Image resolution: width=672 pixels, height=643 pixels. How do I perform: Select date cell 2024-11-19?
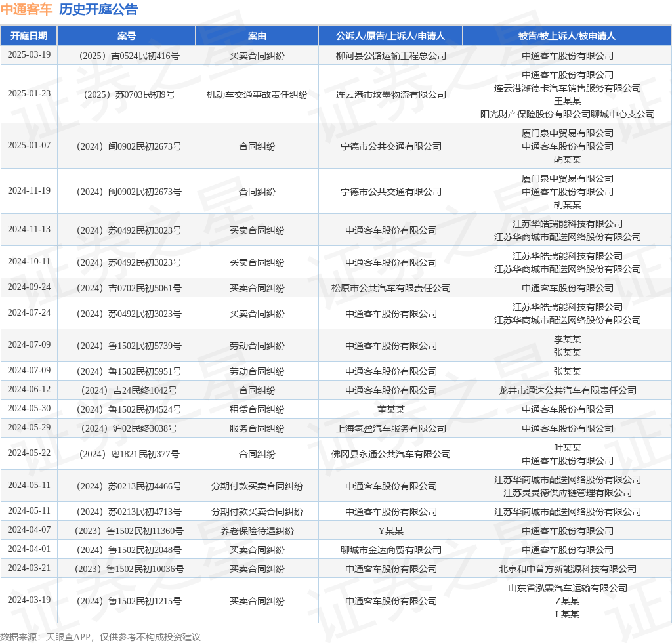[29, 191]
